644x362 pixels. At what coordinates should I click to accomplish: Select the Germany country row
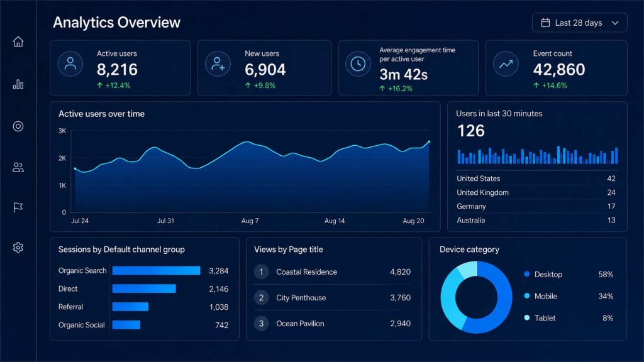click(x=536, y=206)
